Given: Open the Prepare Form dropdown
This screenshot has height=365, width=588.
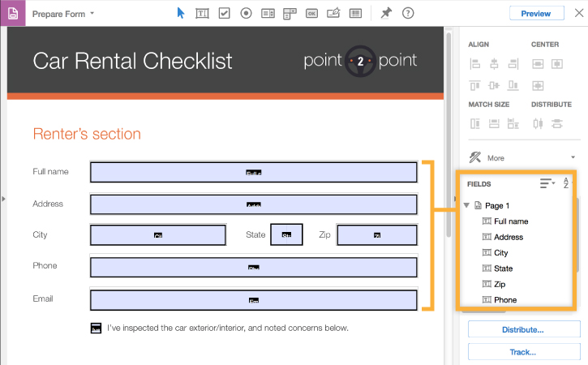Looking at the screenshot, I should pyautogui.click(x=63, y=13).
